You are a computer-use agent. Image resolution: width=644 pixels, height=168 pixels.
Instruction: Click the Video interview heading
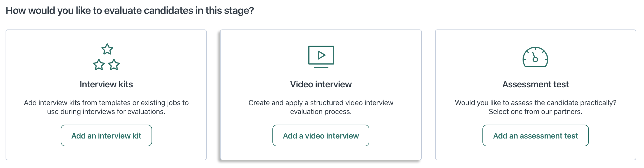click(x=321, y=84)
